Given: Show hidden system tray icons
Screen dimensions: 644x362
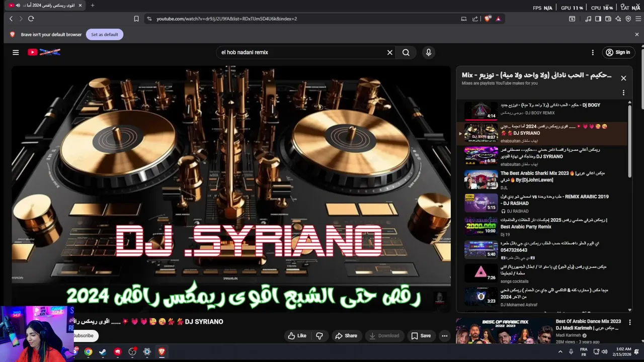Looking at the screenshot, I should [560, 351].
